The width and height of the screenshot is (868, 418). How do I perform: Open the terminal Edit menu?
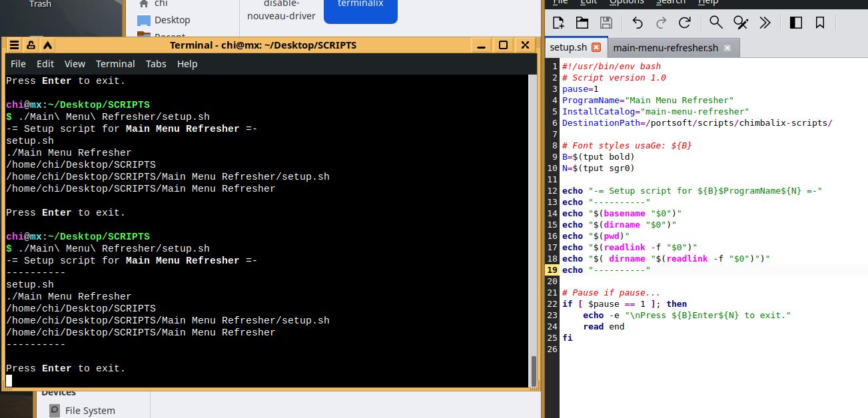(45, 64)
